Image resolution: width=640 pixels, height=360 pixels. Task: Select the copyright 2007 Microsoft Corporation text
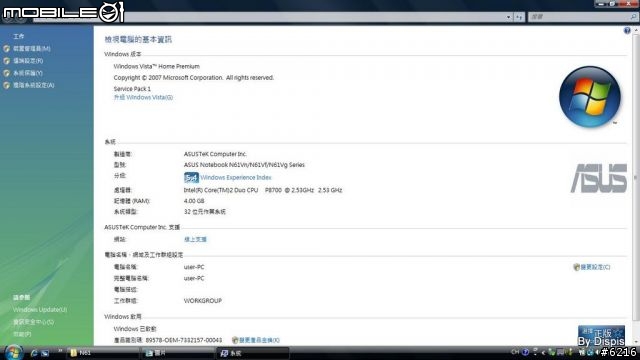click(193, 78)
